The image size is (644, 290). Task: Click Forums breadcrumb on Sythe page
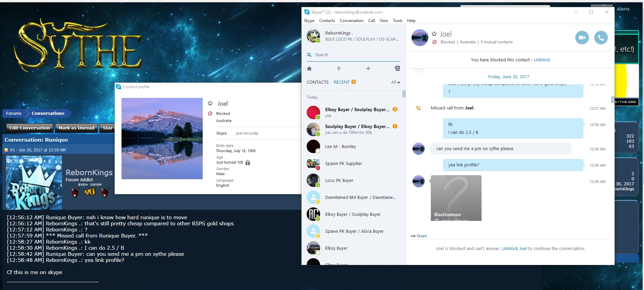tap(14, 113)
